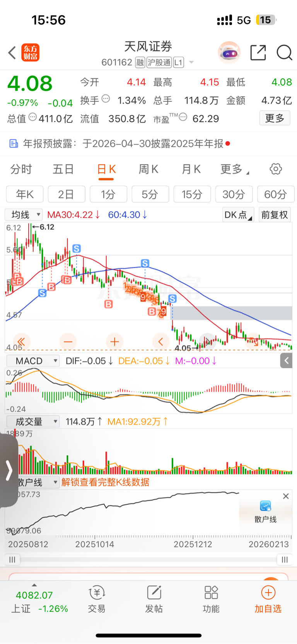Open search with the magnifier icon
The height and width of the screenshot is (644, 297).
(284, 53)
